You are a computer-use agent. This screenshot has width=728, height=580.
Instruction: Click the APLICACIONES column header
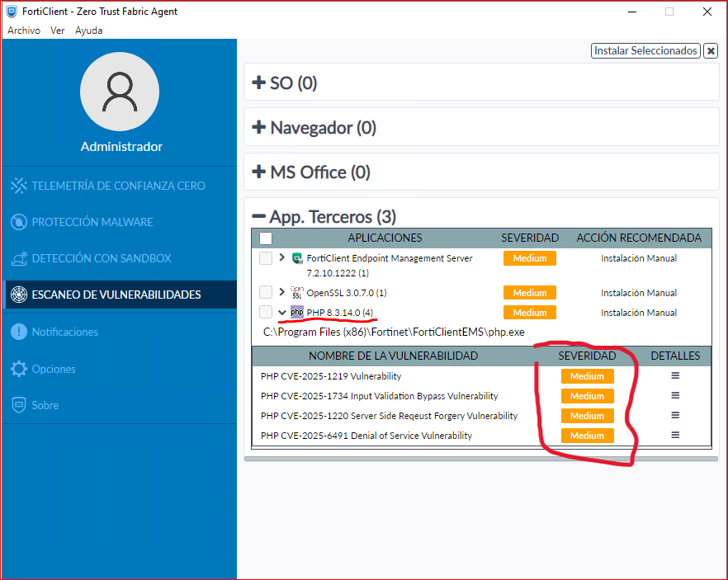tap(385, 238)
